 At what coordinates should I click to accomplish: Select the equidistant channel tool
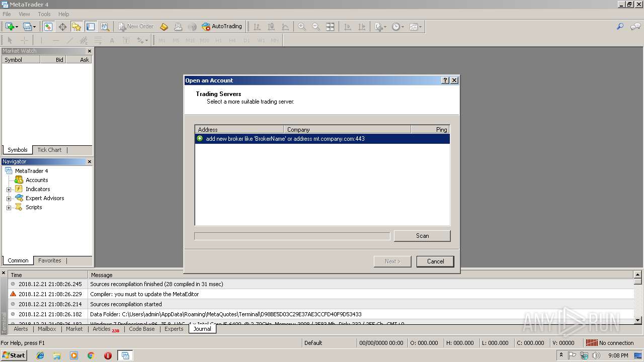click(x=84, y=40)
